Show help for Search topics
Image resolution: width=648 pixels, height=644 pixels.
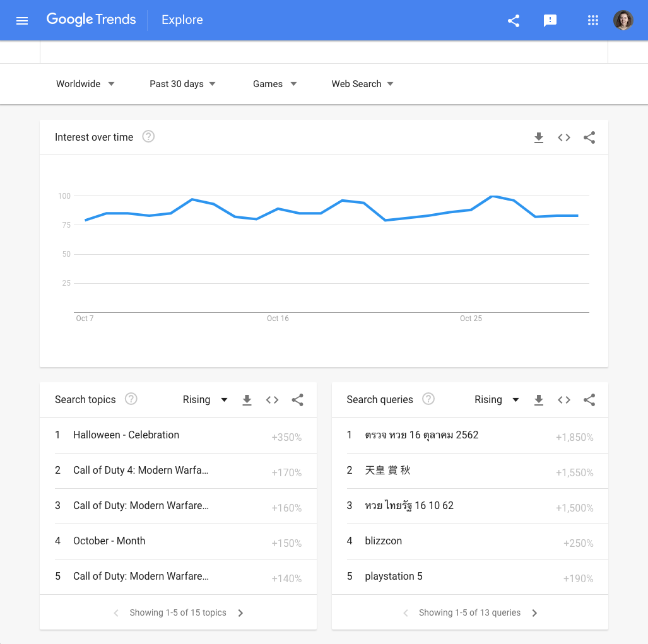tap(131, 399)
